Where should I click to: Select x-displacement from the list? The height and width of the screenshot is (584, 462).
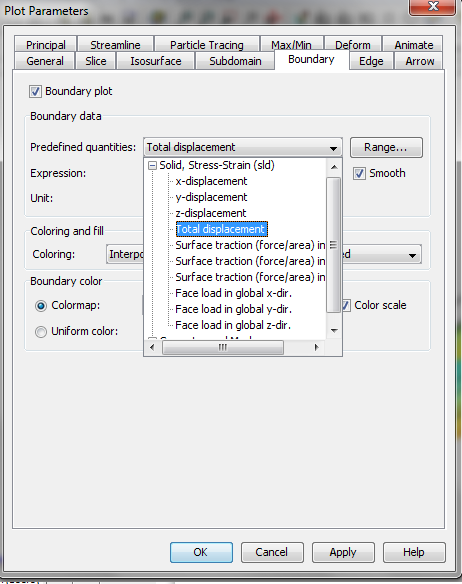click(211, 181)
